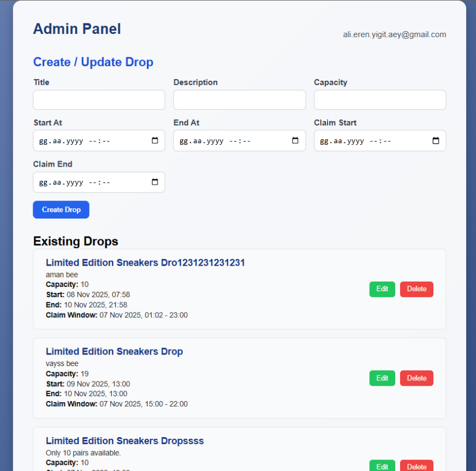Delete the Dro1231231231231 sneakers drop
Image resolution: width=476 pixels, height=471 pixels.
(416, 289)
